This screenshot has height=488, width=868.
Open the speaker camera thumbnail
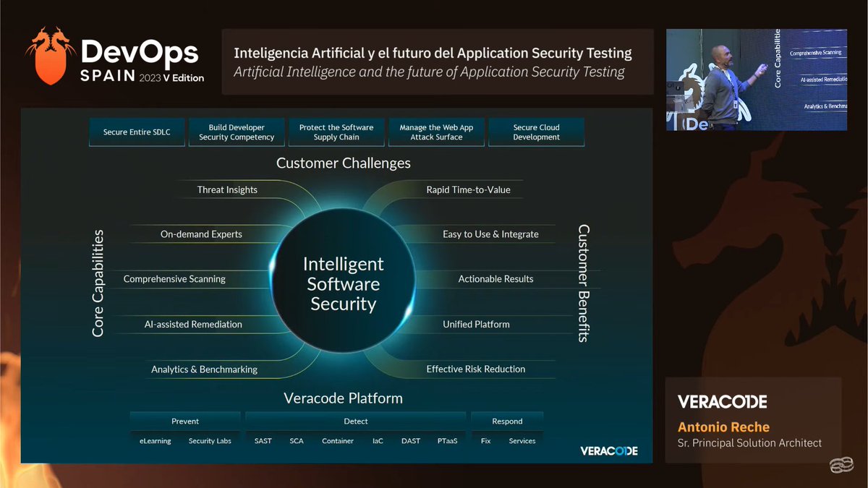[757, 80]
